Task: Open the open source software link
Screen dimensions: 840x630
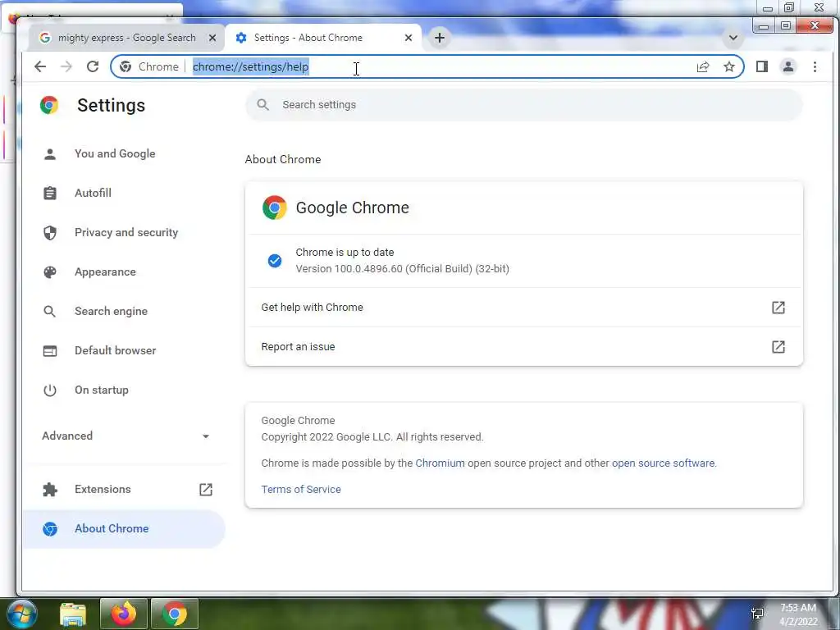Action: point(663,463)
